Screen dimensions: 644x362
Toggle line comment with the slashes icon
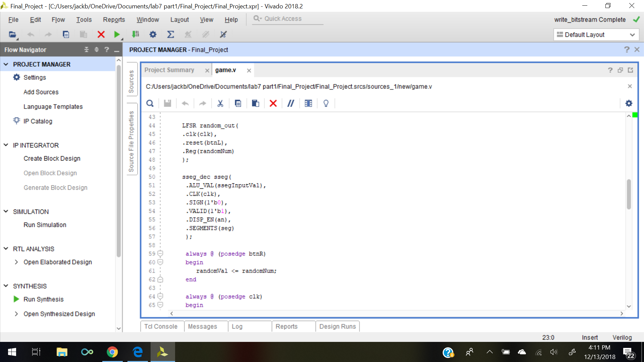click(x=290, y=103)
